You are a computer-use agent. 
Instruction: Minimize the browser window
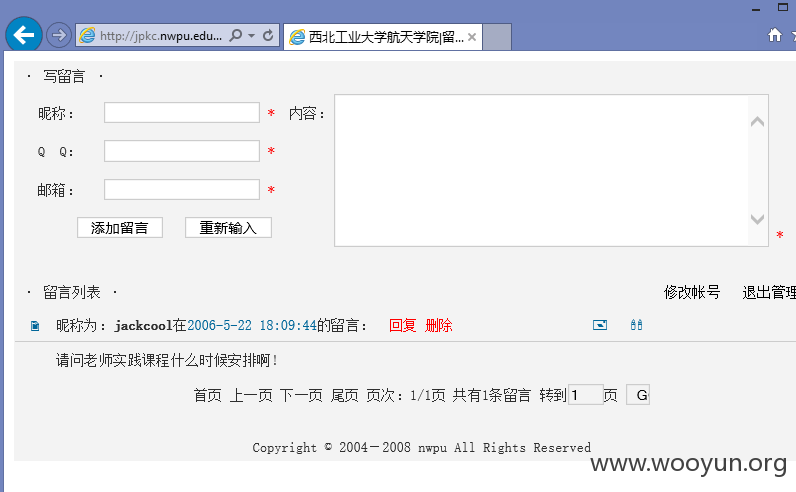[x=756, y=9]
